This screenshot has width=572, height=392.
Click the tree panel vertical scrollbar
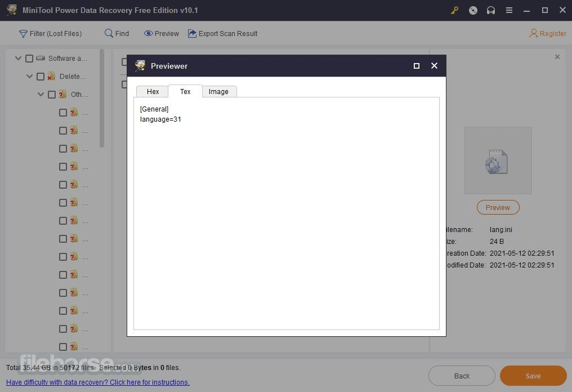pos(102,99)
